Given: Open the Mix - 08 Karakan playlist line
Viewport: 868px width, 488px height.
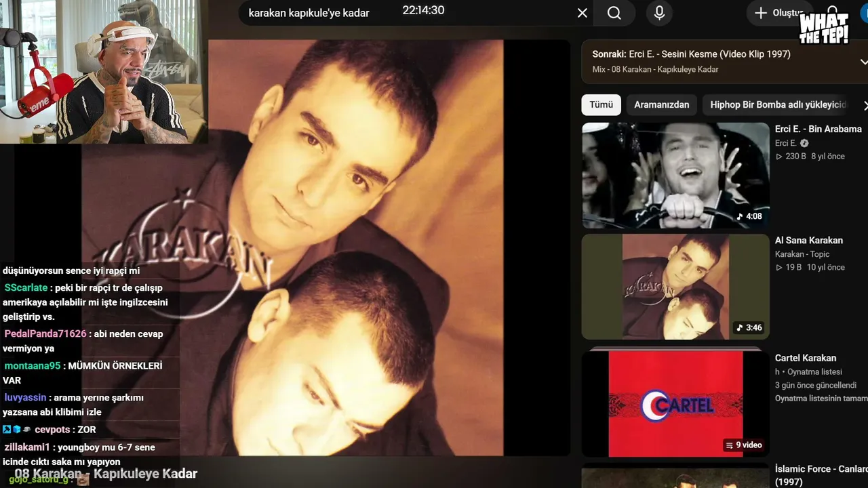Looking at the screenshot, I should 655,69.
